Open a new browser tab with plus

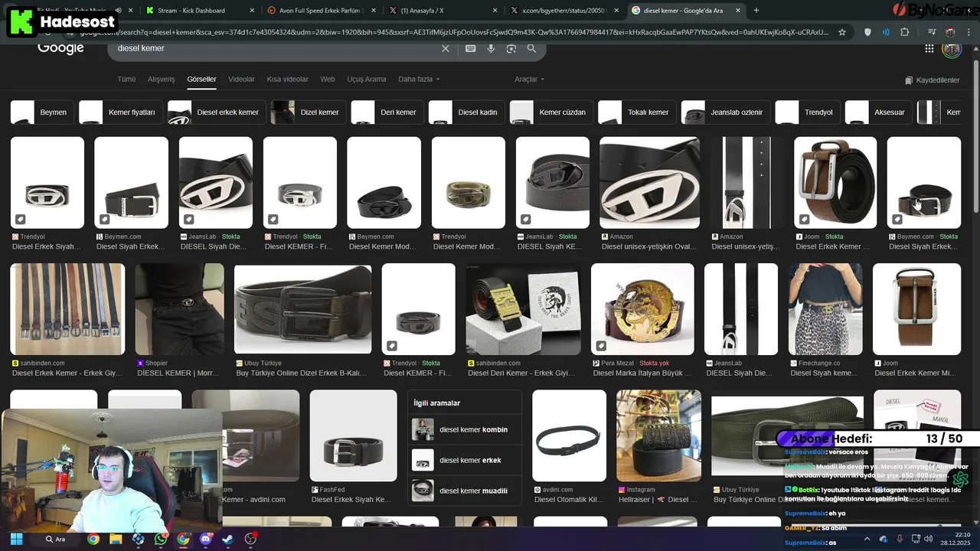click(756, 10)
